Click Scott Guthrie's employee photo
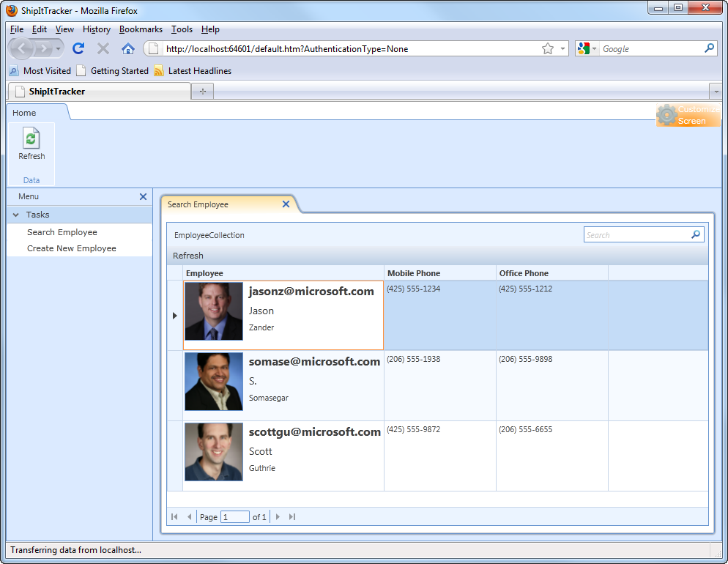728x564 pixels. (213, 452)
